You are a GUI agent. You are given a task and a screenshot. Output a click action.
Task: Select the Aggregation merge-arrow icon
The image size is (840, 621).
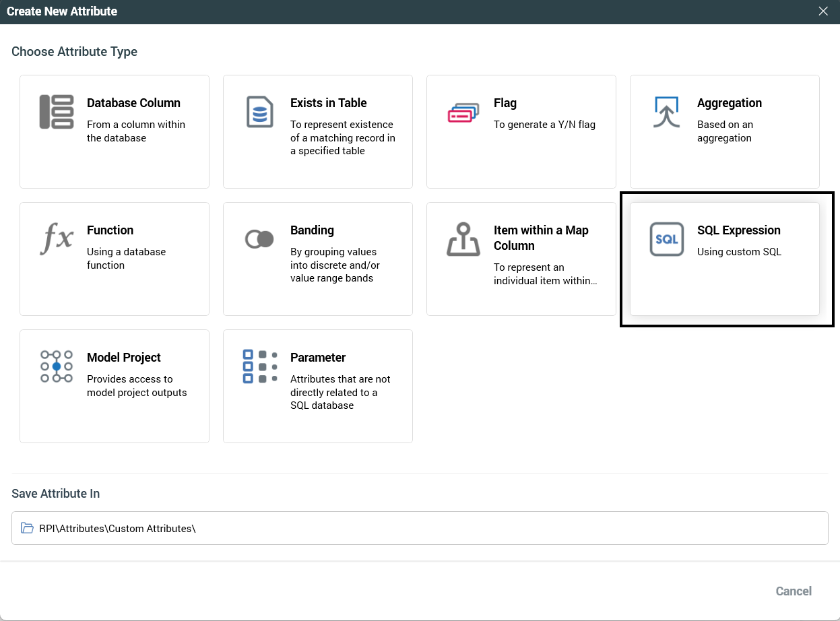667,112
